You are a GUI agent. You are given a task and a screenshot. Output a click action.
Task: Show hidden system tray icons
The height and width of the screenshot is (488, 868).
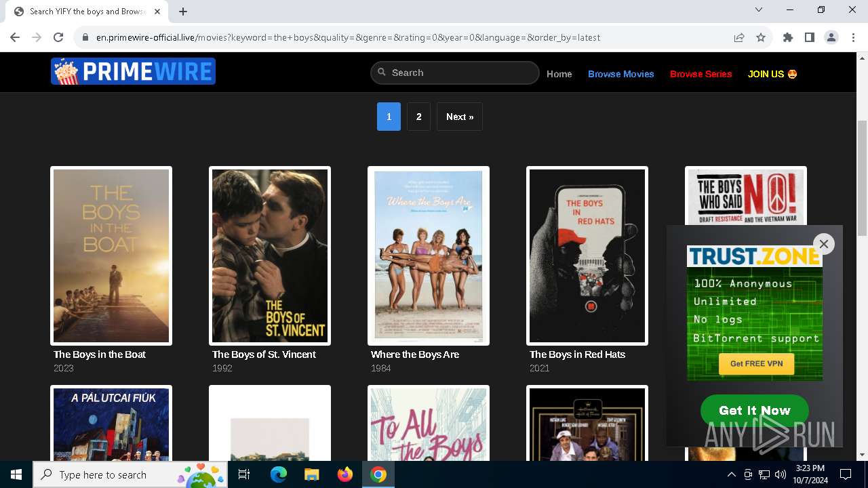click(731, 474)
